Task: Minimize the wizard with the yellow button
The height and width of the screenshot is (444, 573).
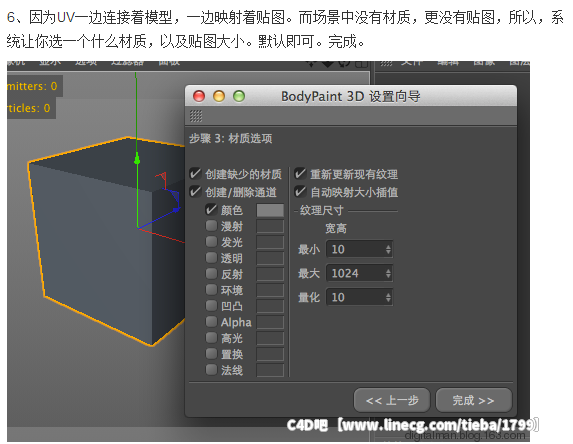Action: tap(219, 96)
